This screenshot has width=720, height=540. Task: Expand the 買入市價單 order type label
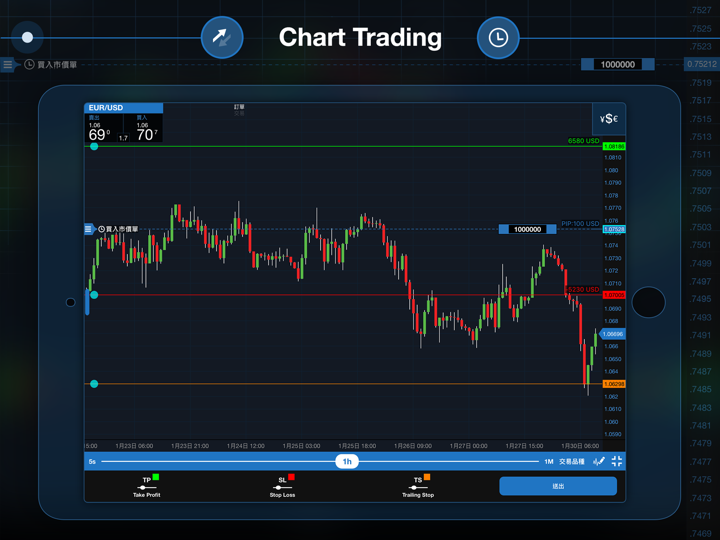click(121, 229)
